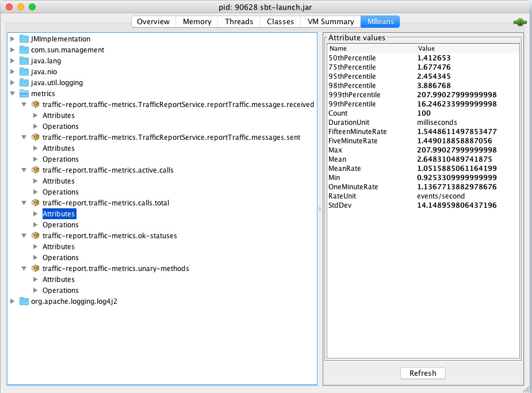
Task: Collapse the unary-methods MBean node
Action: click(24, 269)
